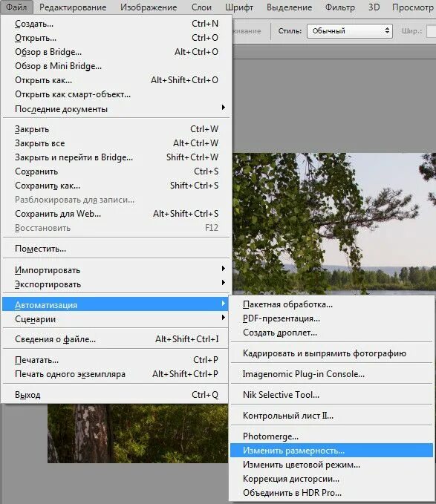Choose Открыть как... menu item

point(117,80)
